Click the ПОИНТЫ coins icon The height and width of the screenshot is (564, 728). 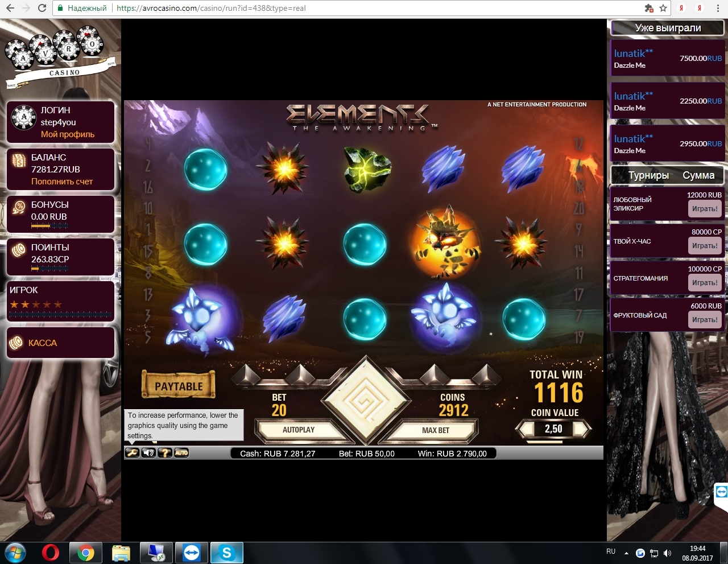click(19, 250)
